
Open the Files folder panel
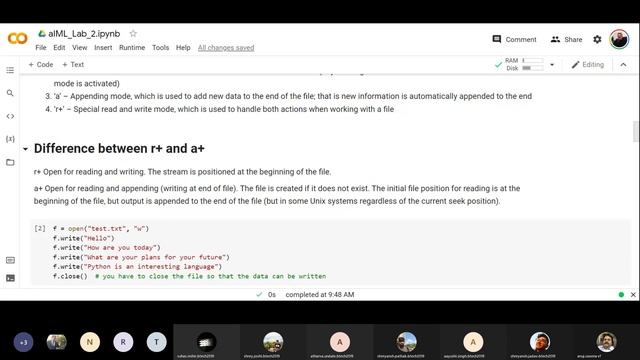(10, 162)
